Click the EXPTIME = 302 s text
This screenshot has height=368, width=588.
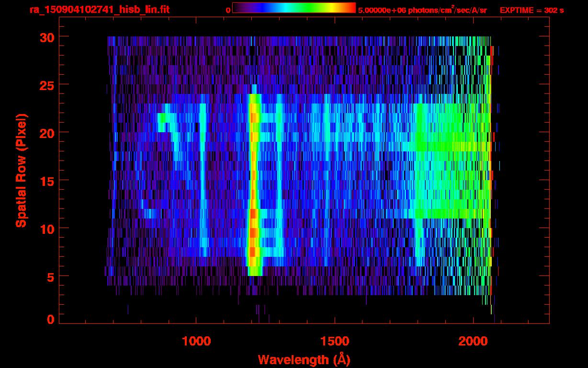tap(531, 10)
